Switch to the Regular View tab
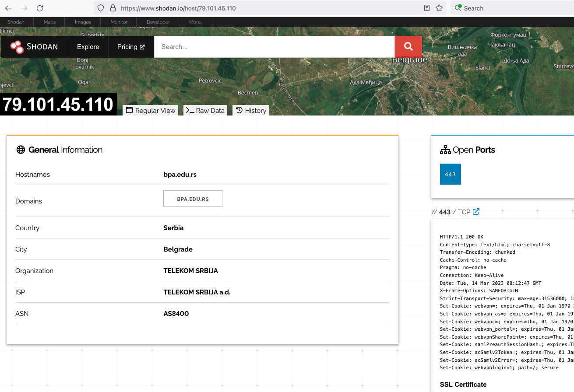574x392 pixels. [151, 110]
